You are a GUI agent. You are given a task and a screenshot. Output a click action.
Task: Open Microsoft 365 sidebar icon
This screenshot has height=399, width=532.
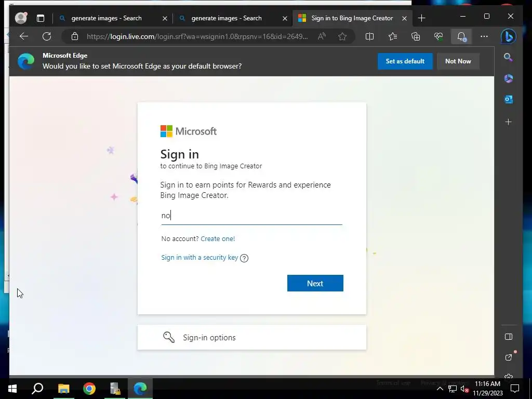(508, 78)
